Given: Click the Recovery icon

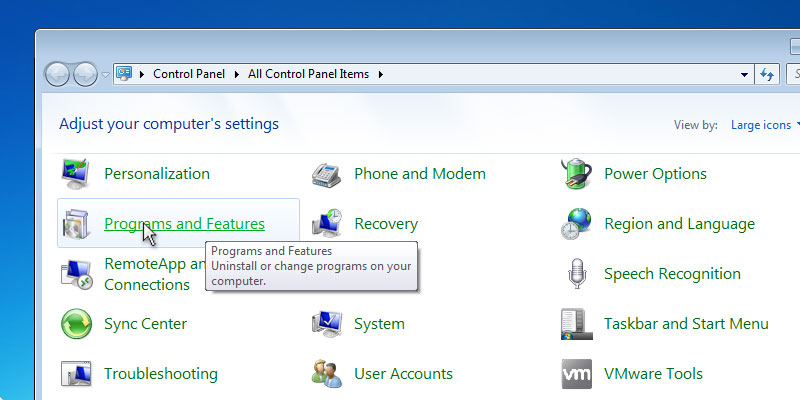Looking at the screenshot, I should tap(327, 224).
